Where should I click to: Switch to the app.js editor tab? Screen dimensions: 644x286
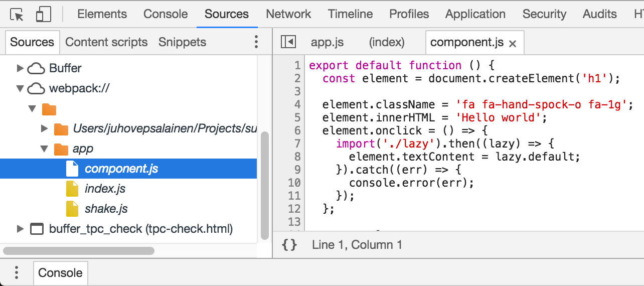coord(327,42)
